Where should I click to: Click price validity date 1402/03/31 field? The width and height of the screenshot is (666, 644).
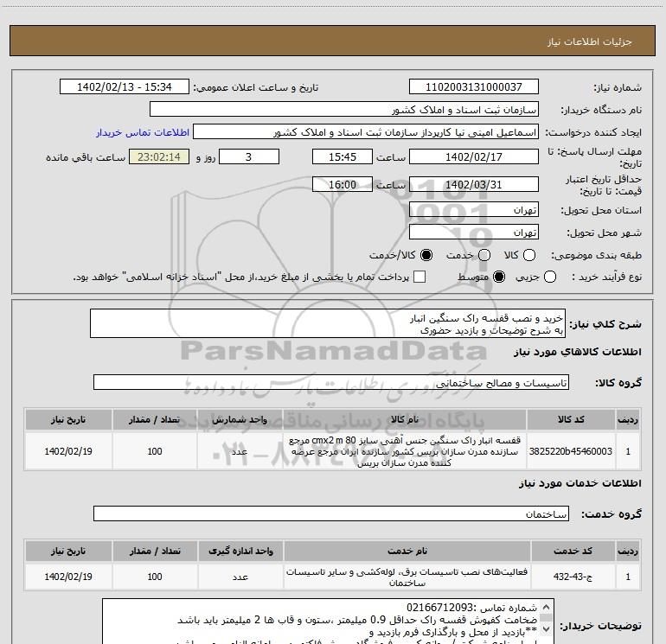474,185
